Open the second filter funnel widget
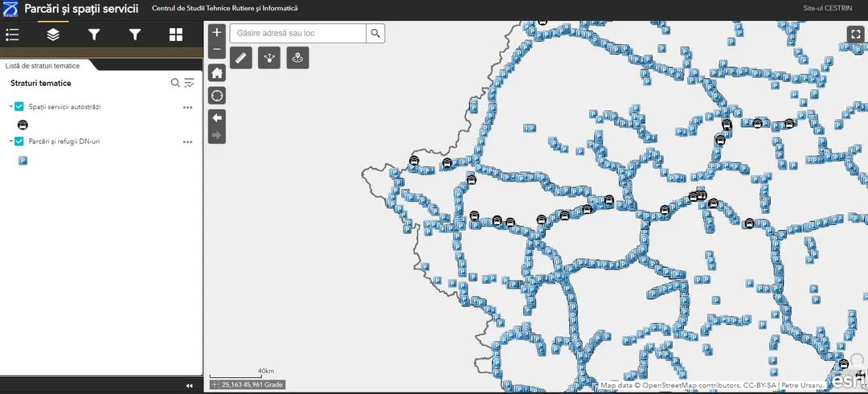 click(x=135, y=34)
